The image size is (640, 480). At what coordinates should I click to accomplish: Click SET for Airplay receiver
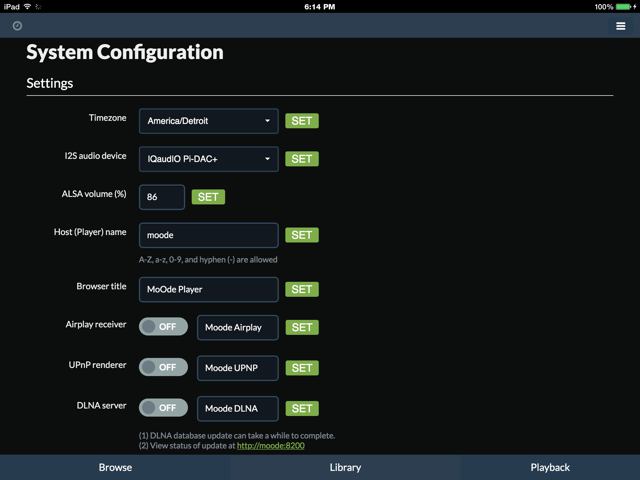click(302, 327)
